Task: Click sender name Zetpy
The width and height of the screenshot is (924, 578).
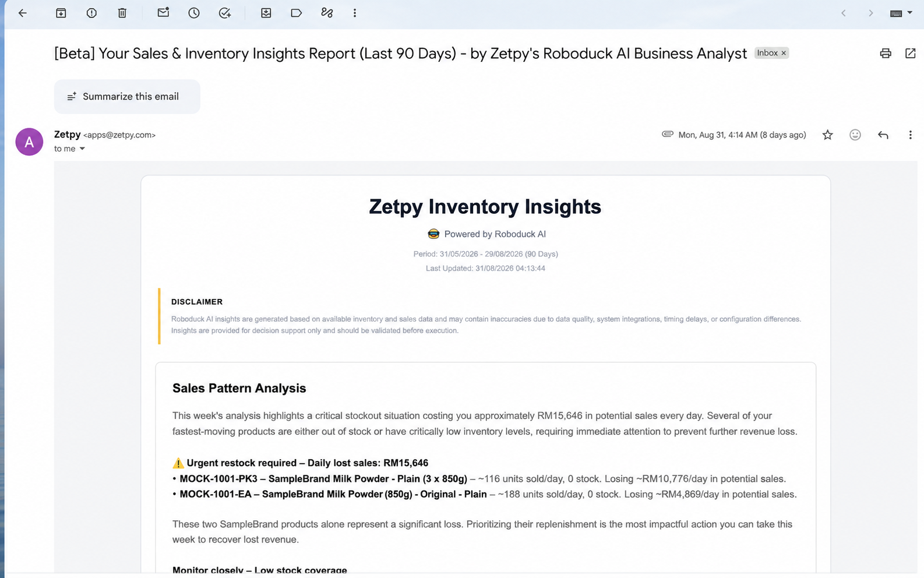Action: click(x=68, y=135)
